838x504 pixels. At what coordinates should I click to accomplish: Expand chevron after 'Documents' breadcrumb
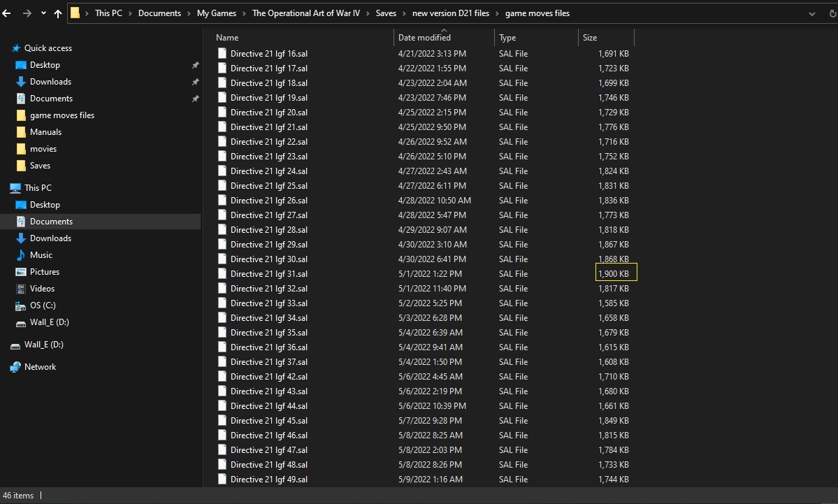click(189, 13)
